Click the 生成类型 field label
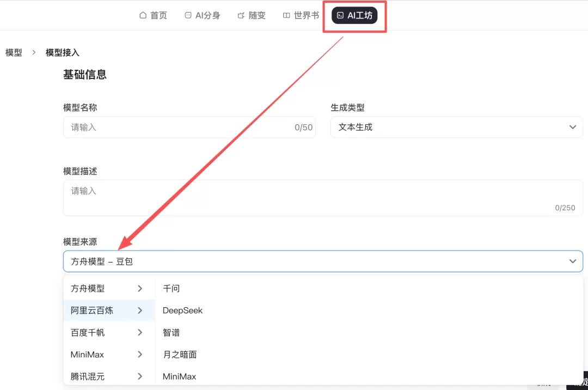 (347, 108)
